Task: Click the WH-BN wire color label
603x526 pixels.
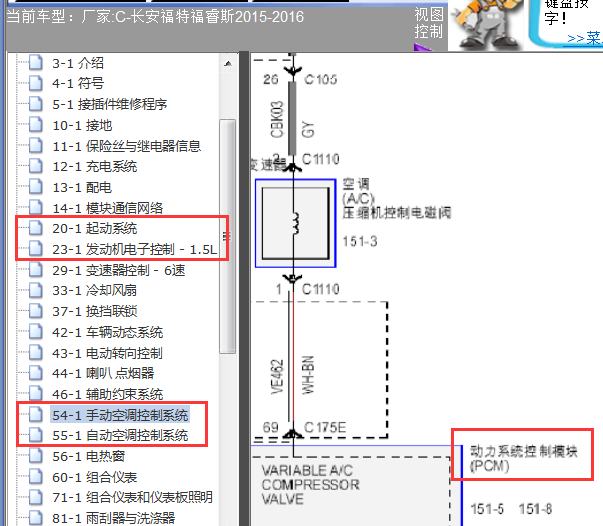Action: coord(308,375)
